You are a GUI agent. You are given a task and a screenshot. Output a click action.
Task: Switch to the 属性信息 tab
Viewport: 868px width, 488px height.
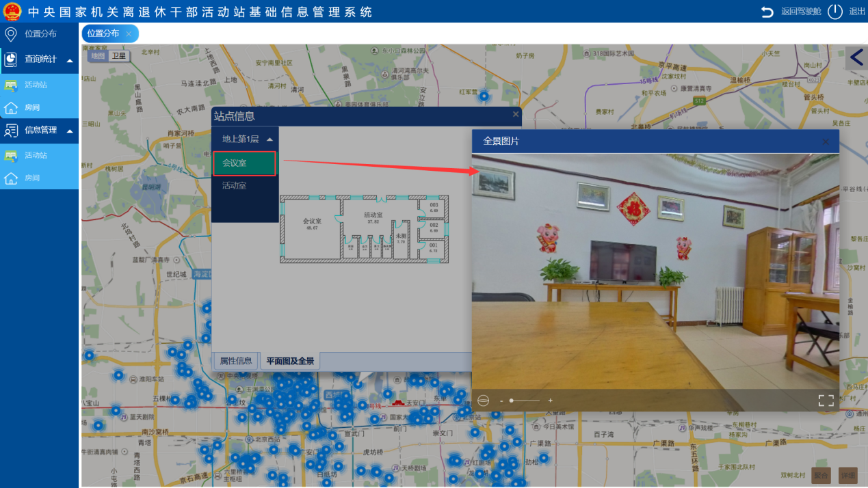(x=236, y=361)
